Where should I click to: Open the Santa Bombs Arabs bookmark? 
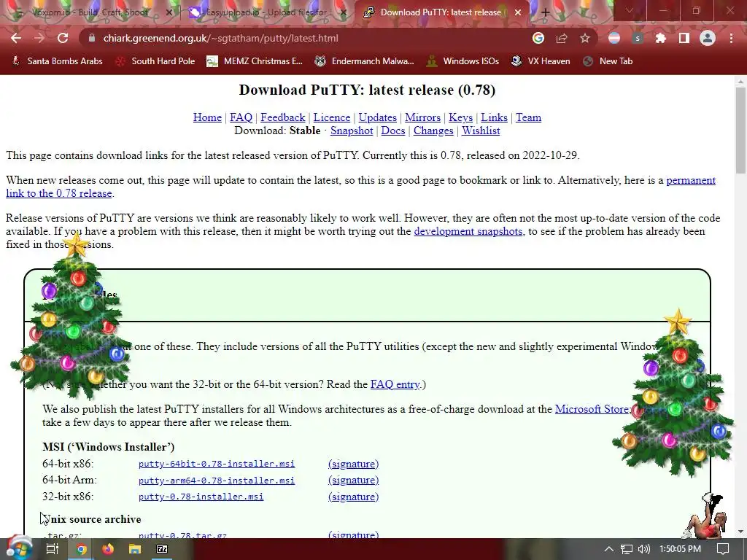tap(57, 61)
